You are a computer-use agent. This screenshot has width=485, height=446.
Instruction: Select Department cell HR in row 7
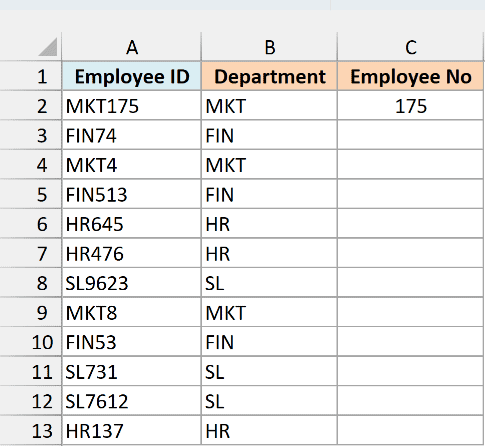coord(269,253)
